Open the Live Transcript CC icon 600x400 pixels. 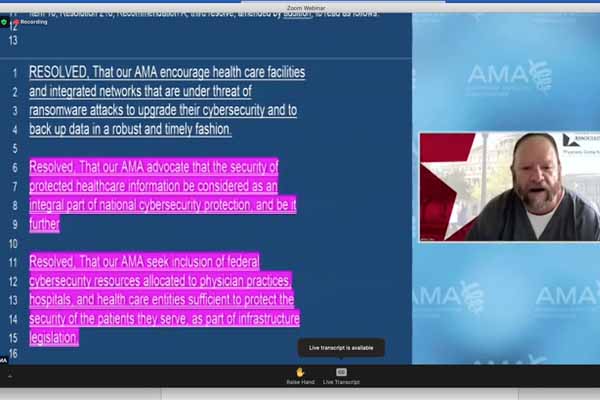(341, 372)
